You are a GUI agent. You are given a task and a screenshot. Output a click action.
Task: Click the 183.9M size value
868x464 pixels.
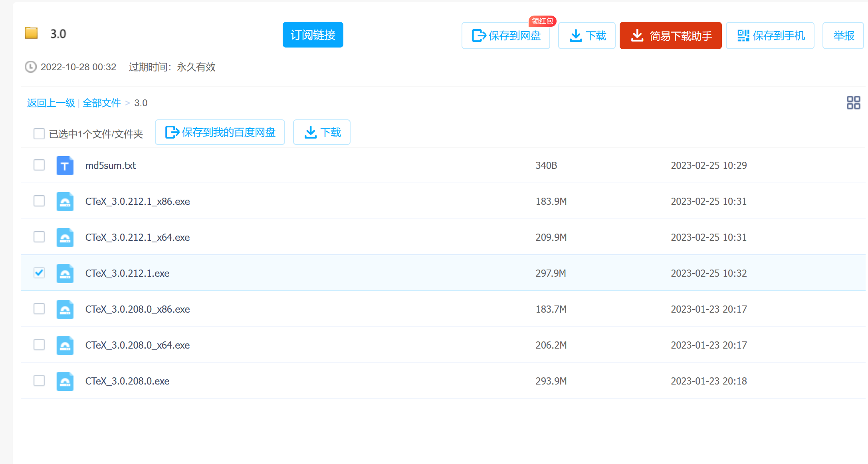point(551,201)
